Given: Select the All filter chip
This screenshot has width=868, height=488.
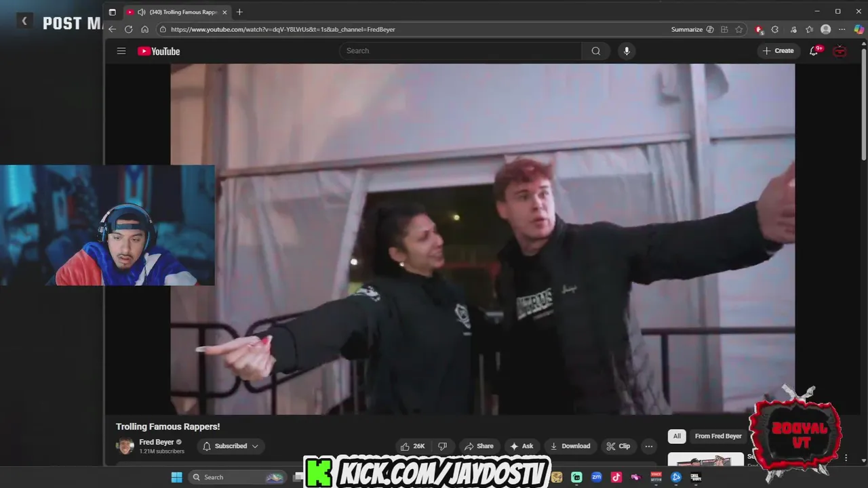Looking at the screenshot, I should pyautogui.click(x=677, y=436).
